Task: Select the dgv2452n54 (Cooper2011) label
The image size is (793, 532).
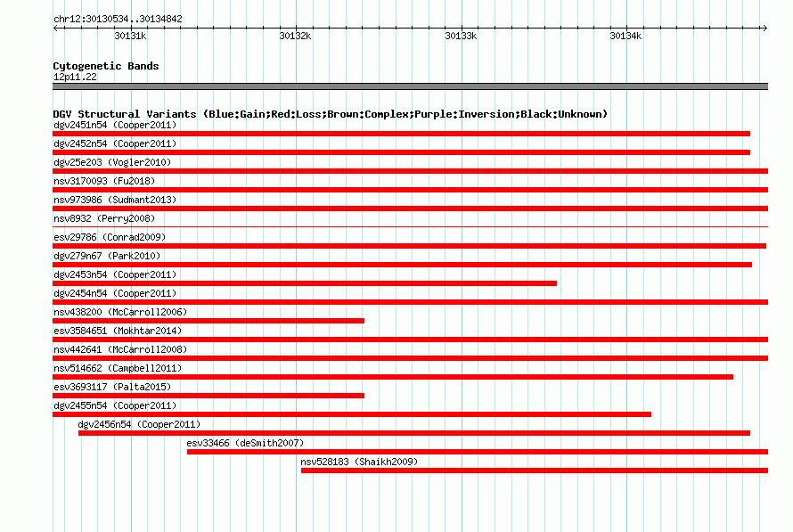Action: [115, 143]
